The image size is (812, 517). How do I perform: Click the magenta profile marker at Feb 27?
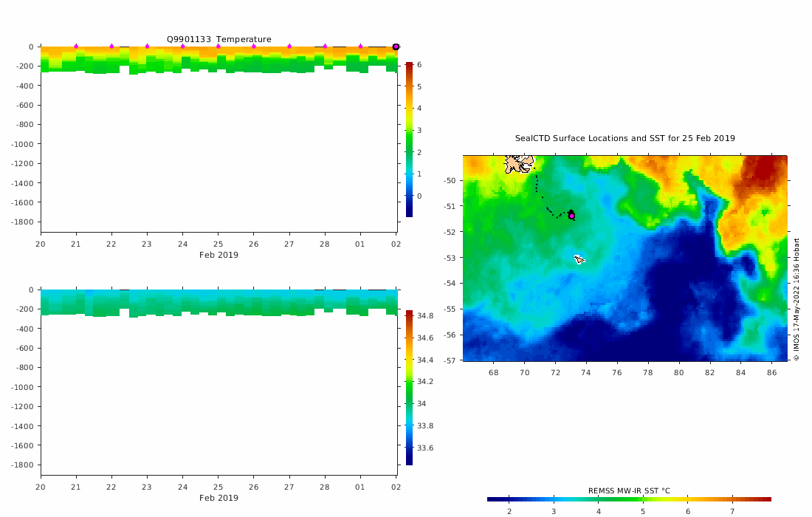click(289, 47)
